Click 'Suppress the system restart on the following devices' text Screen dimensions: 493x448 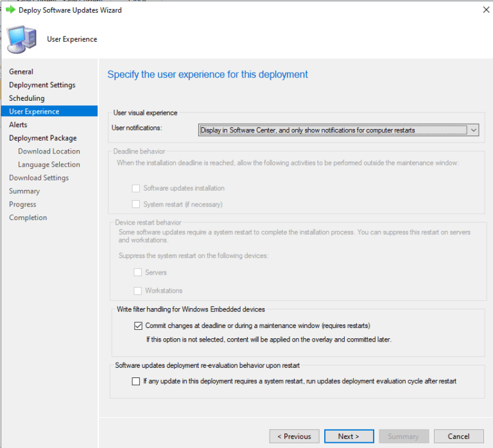(x=194, y=255)
